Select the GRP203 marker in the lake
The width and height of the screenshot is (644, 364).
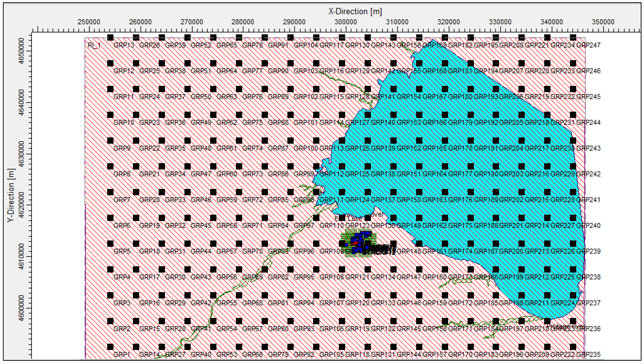(496, 166)
